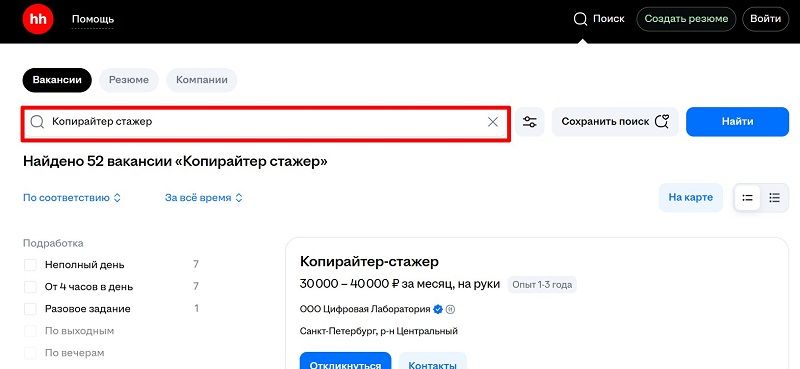Open the По соответствию sorting dropdown

72,198
